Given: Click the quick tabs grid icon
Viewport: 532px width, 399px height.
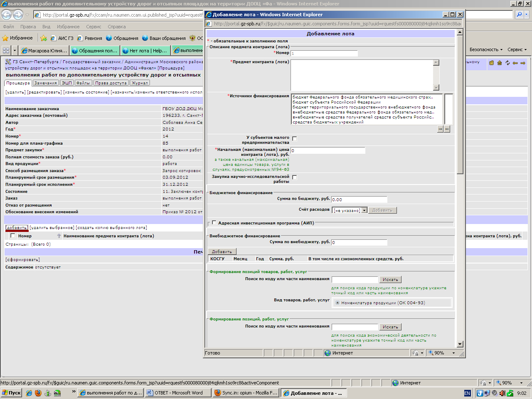Looking at the screenshot, I should coord(6,50).
